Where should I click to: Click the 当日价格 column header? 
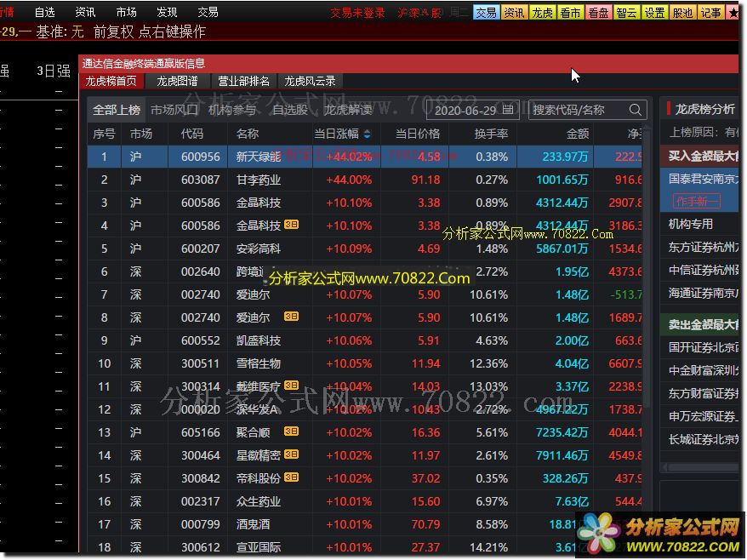pos(418,134)
